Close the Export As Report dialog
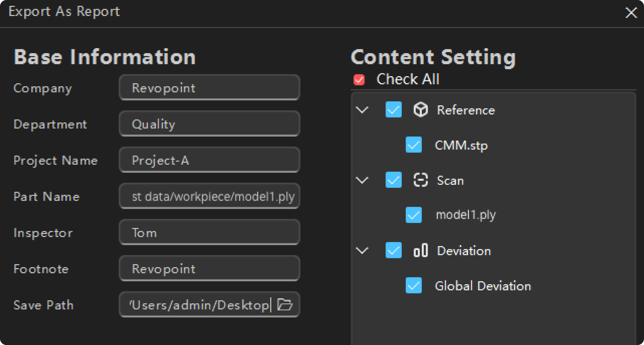Screen dimensions: 644x345 [631, 13]
